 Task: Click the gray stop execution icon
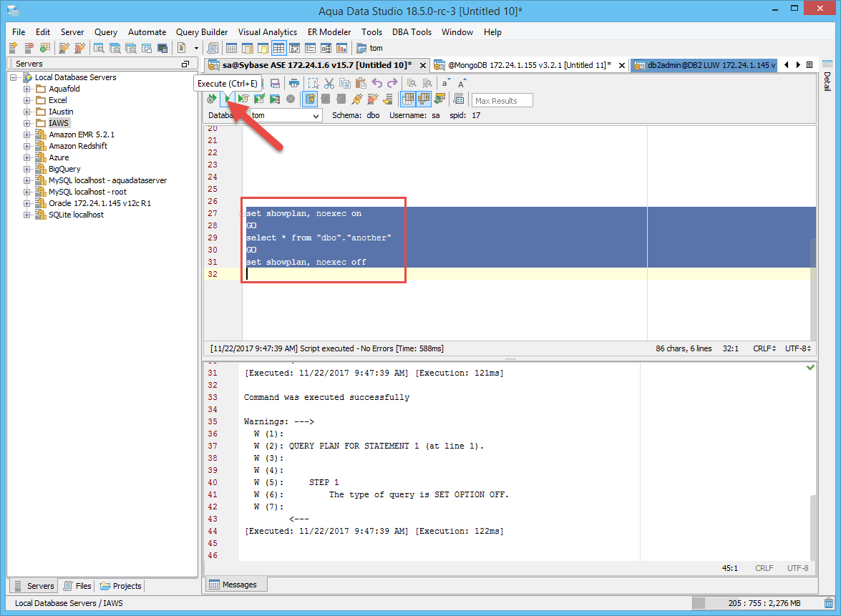click(x=291, y=99)
